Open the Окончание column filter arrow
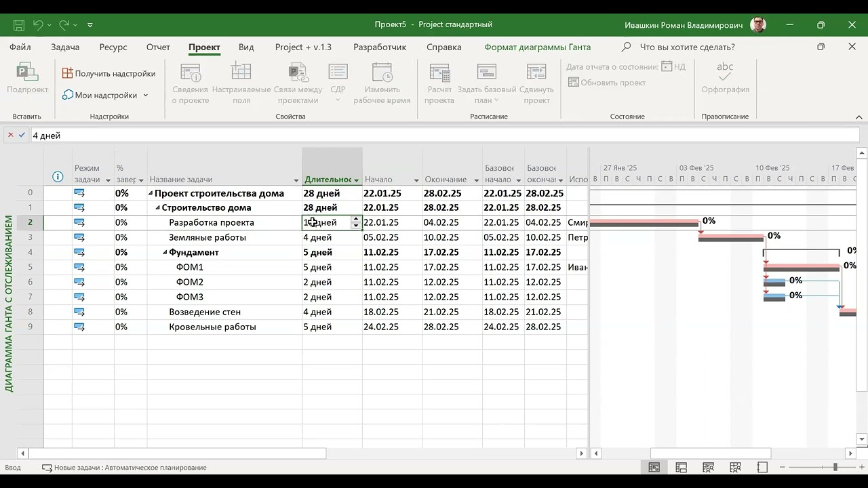Image resolution: width=868 pixels, height=488 pixels. pos(477,180)
